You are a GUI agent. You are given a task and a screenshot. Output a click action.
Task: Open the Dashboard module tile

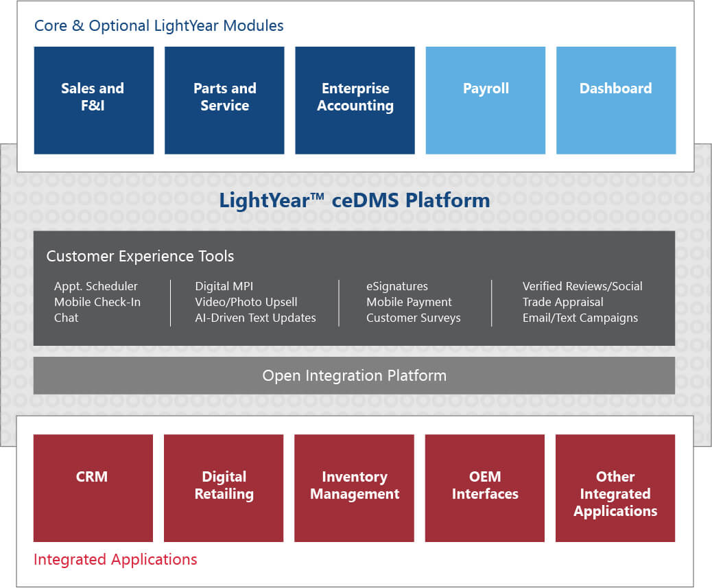(x=616, y=100)
